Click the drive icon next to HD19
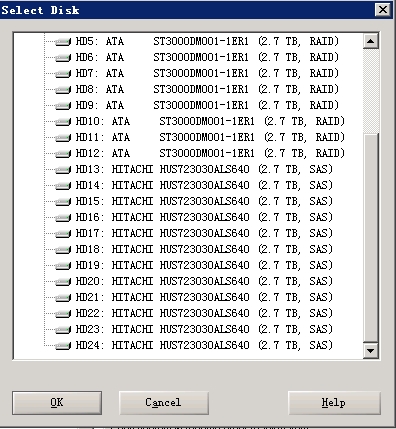 [63, 266]
